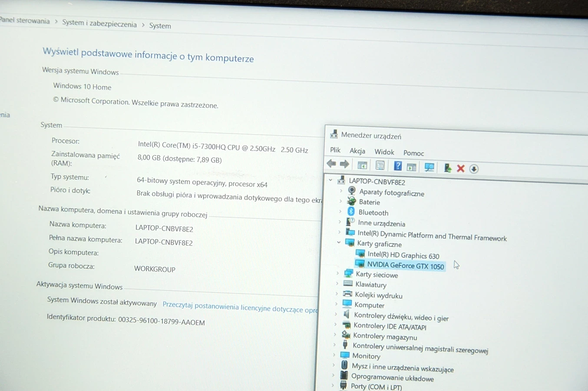The height and width of the screenshot is (391, 588).
Task: Click the Update driver toolbar icon
Action: tap(447, 168)
